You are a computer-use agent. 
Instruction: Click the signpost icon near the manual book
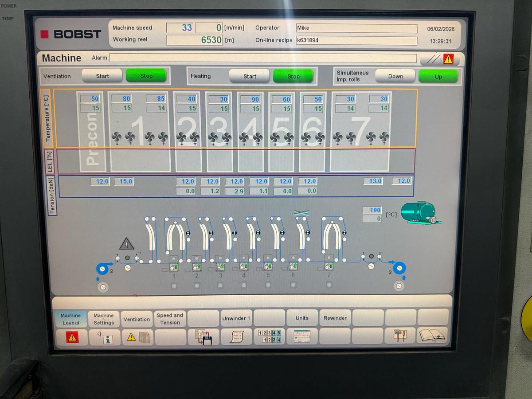399,336
